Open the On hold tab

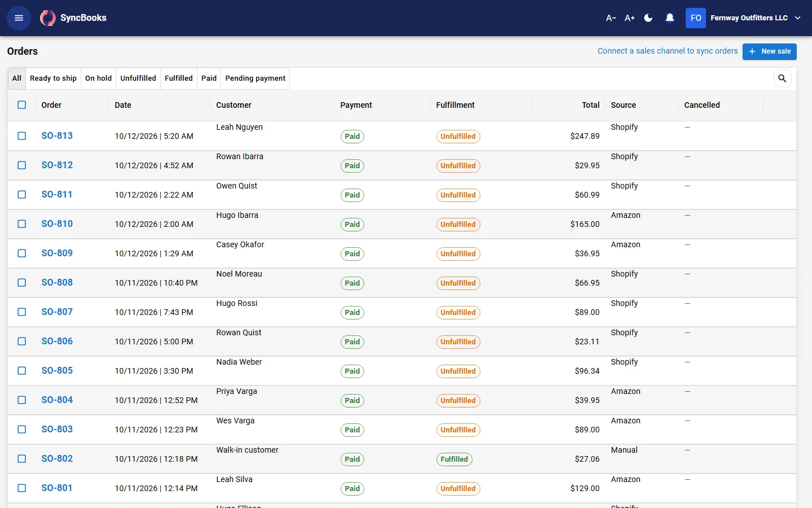point(98,78)
